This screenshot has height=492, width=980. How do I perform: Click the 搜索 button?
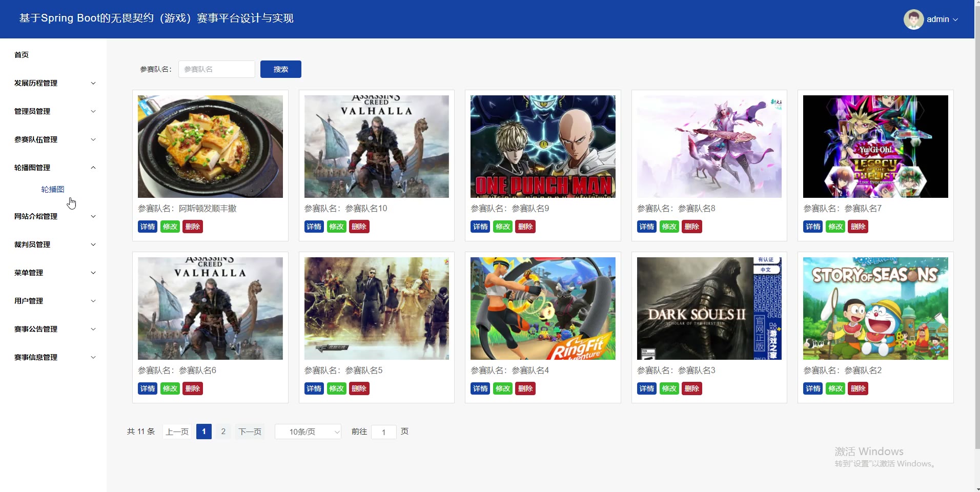click(x=280, y=69)
